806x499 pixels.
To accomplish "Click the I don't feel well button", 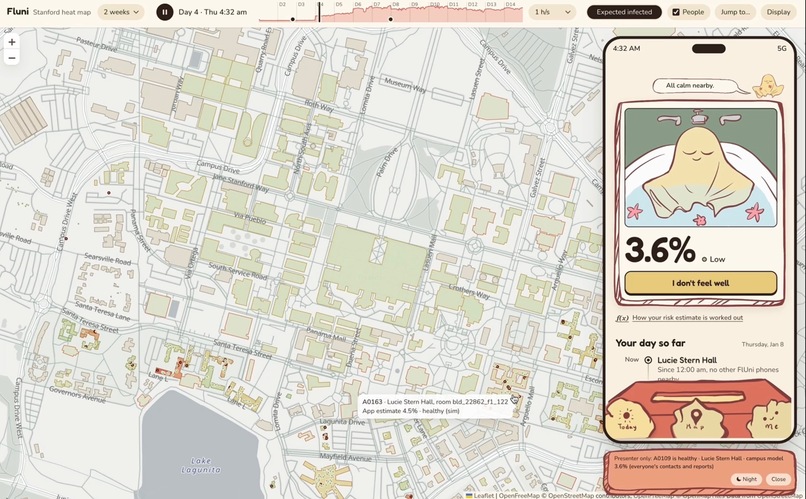I will (x=700, y=283).
